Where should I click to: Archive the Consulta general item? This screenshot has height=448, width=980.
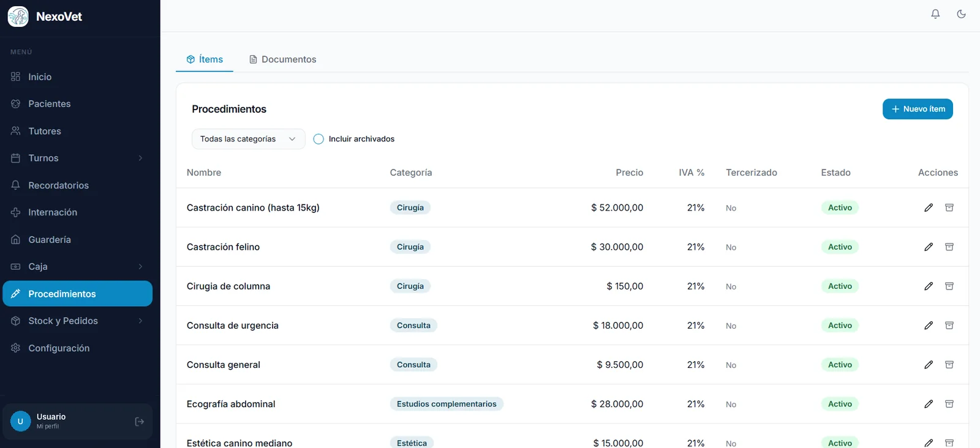point(949,364)
